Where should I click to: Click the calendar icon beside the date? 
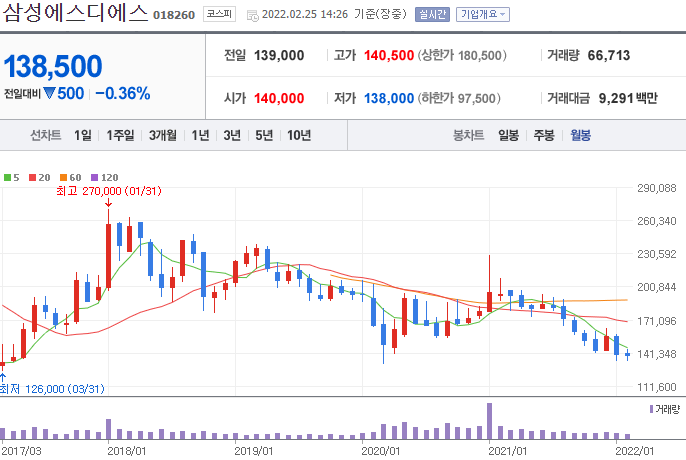coord(253,16)
